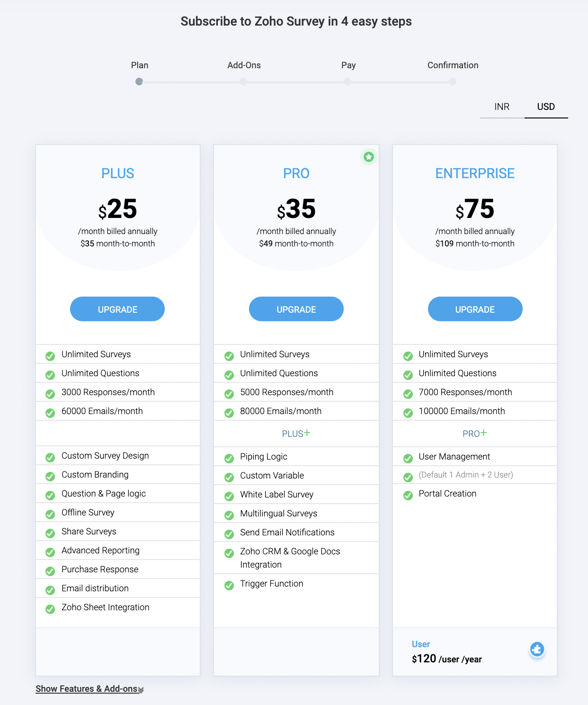
Task: Click the green check beside Multilingual Surveys
Action: 229,515
